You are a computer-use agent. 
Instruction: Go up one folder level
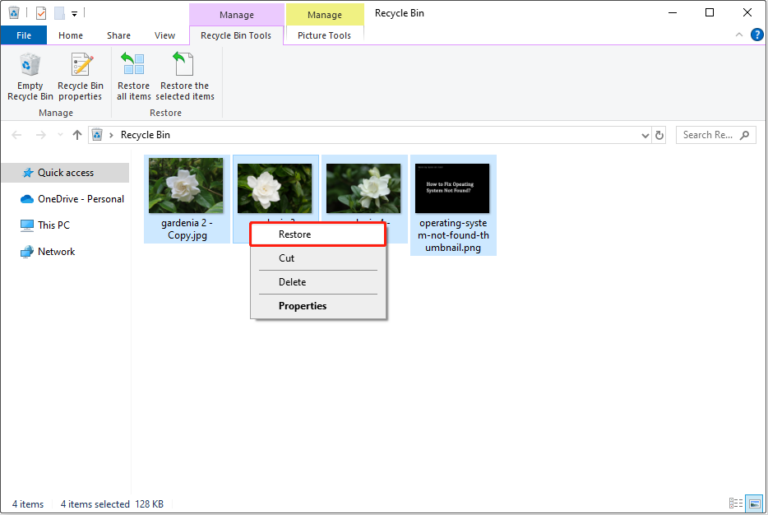point(77,135)
